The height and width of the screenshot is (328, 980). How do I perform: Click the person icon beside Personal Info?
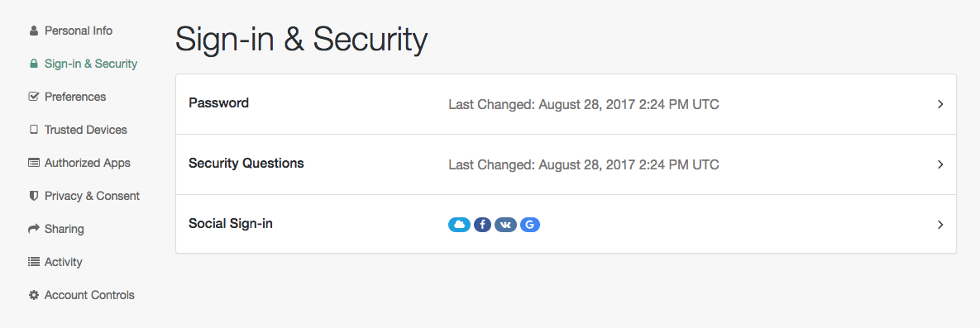[x=34, y=31]
